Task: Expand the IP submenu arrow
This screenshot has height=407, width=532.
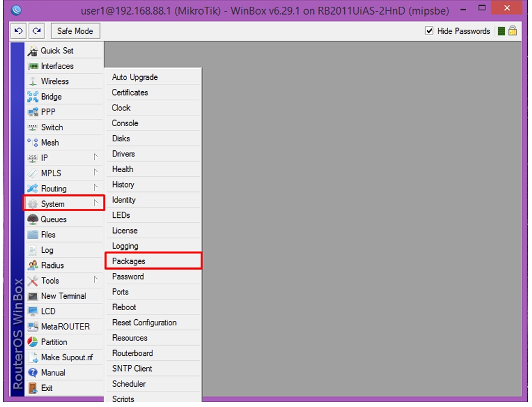Action: 96,157
